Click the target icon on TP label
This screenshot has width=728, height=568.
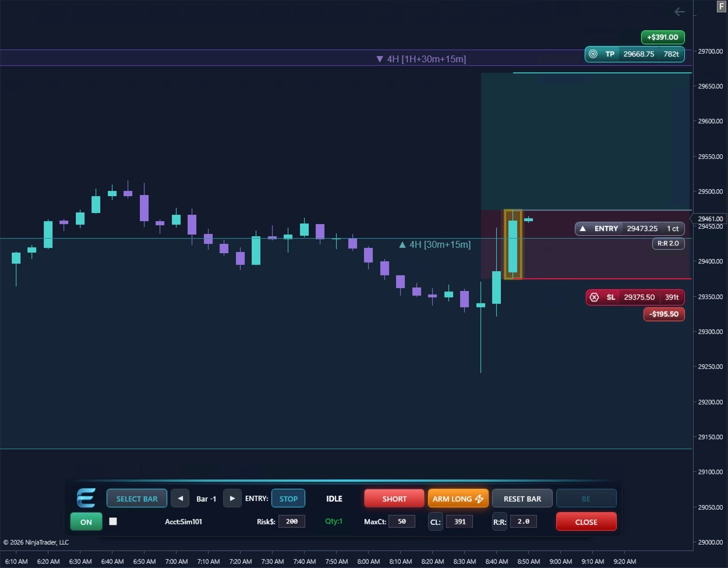[593, 54]
